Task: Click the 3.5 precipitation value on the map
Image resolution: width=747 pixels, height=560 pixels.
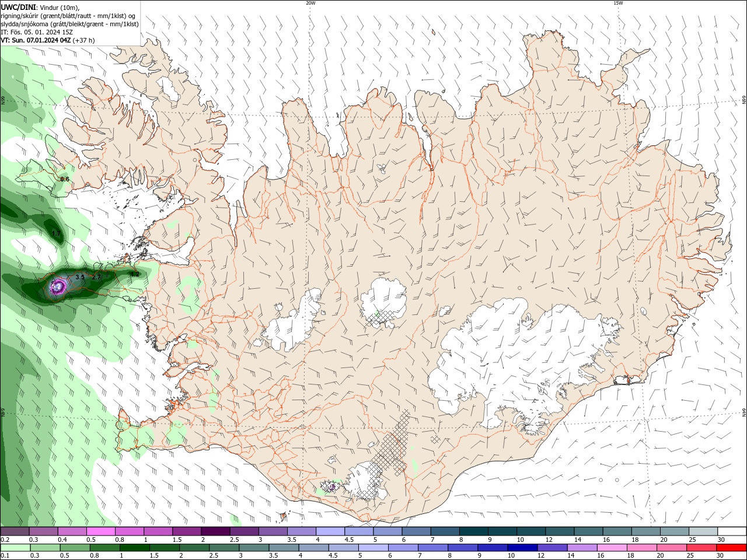Action: tap(80, 277)
